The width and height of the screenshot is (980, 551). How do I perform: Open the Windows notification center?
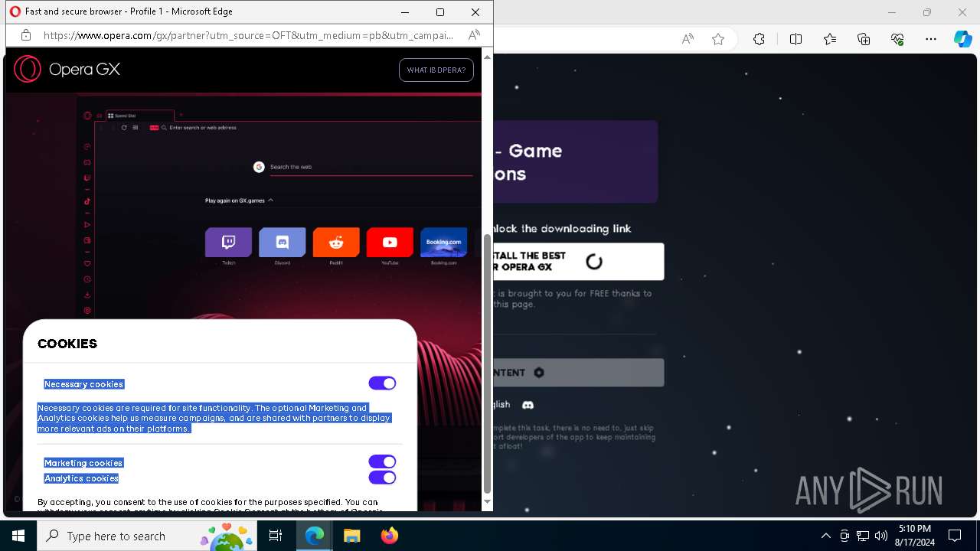pos(955,536)
